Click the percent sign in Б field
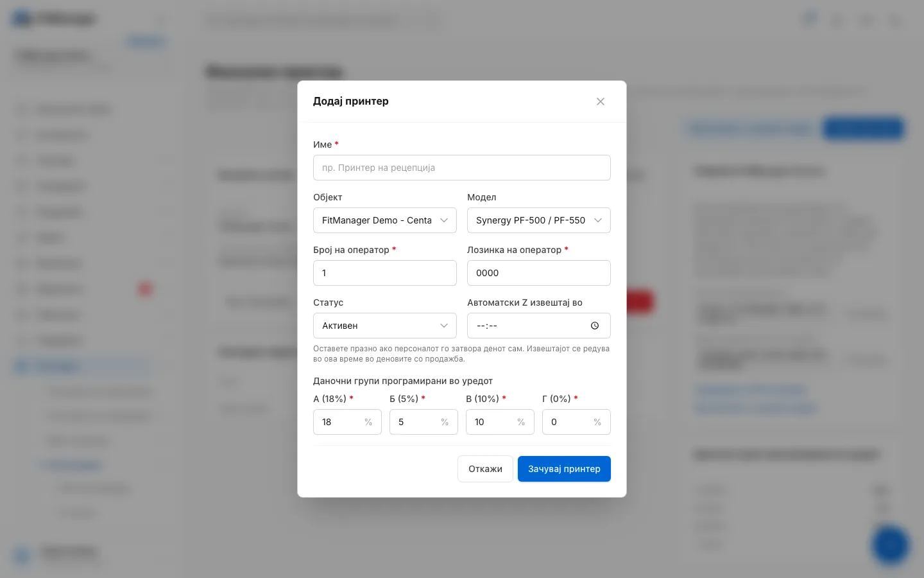Viewport: 924px width, 578px height. (x=445, y=422)
